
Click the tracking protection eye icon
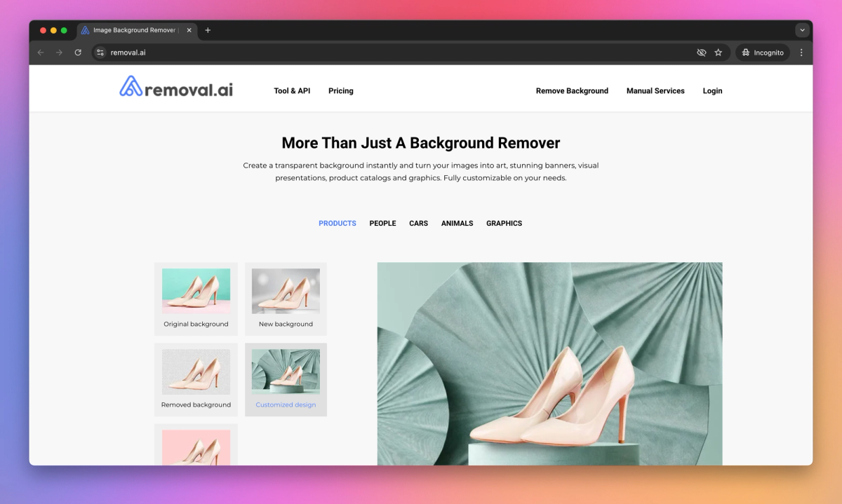click(701, 53)
